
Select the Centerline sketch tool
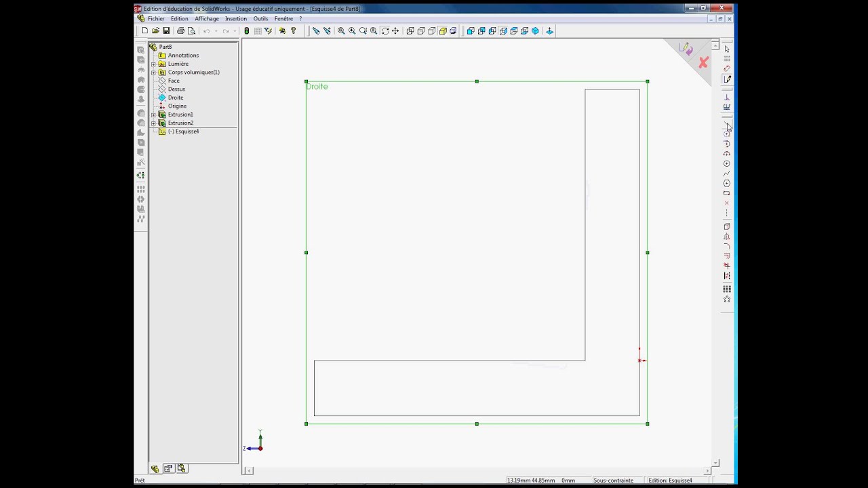[727, 213]
